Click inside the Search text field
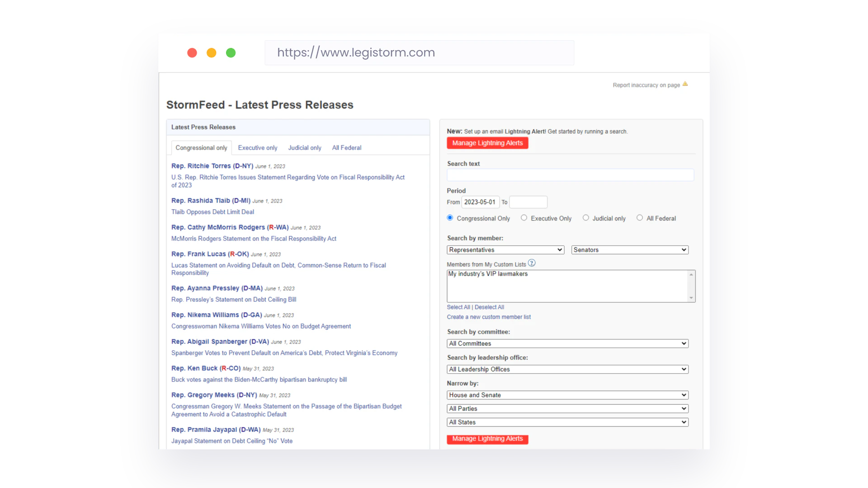Image resolution: width=868 pixels, height=488 pixels. [570, 175]
